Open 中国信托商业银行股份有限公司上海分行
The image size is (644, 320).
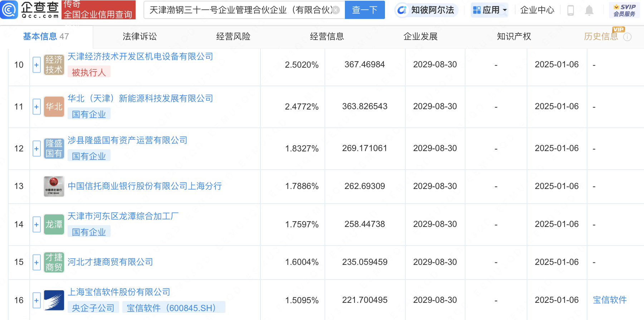(x=145, y=186)
